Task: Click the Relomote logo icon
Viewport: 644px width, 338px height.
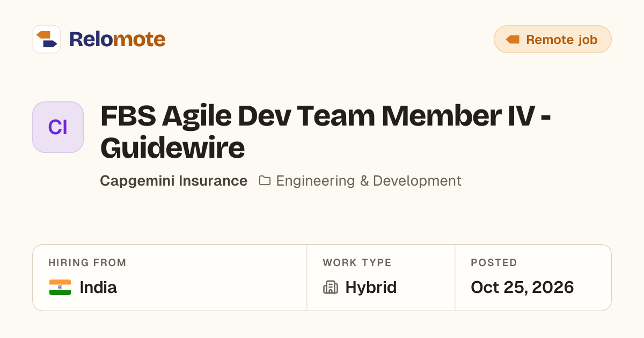Action: click(47, 39)
